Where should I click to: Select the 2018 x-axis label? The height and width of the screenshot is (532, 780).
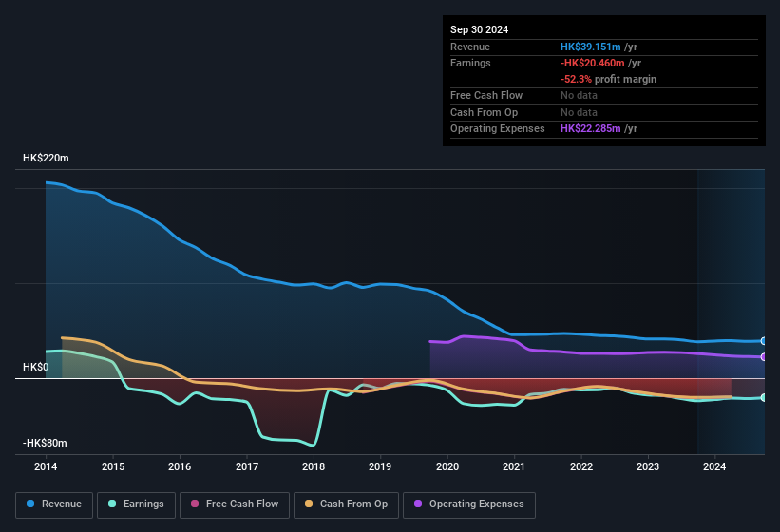tap(314, 466)
